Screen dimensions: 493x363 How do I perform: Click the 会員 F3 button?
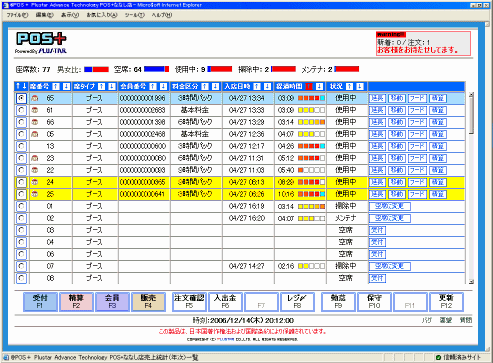coord(112,302)
